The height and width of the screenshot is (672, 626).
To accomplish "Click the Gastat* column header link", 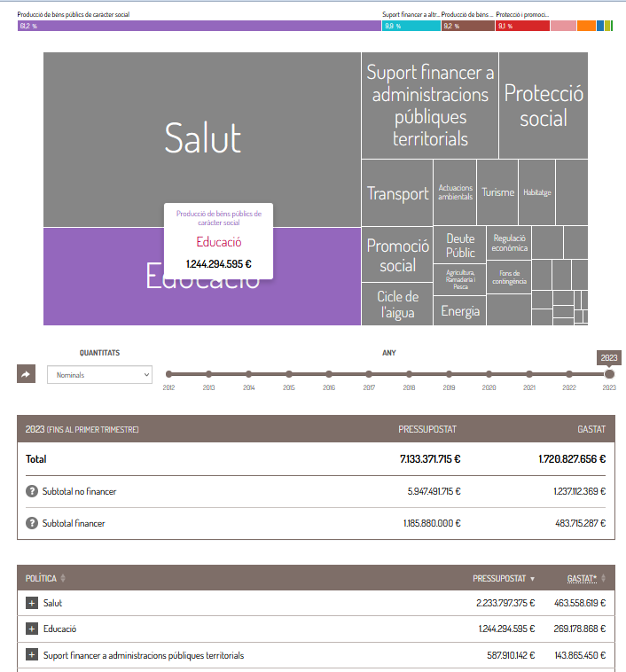I will (582, 579).
